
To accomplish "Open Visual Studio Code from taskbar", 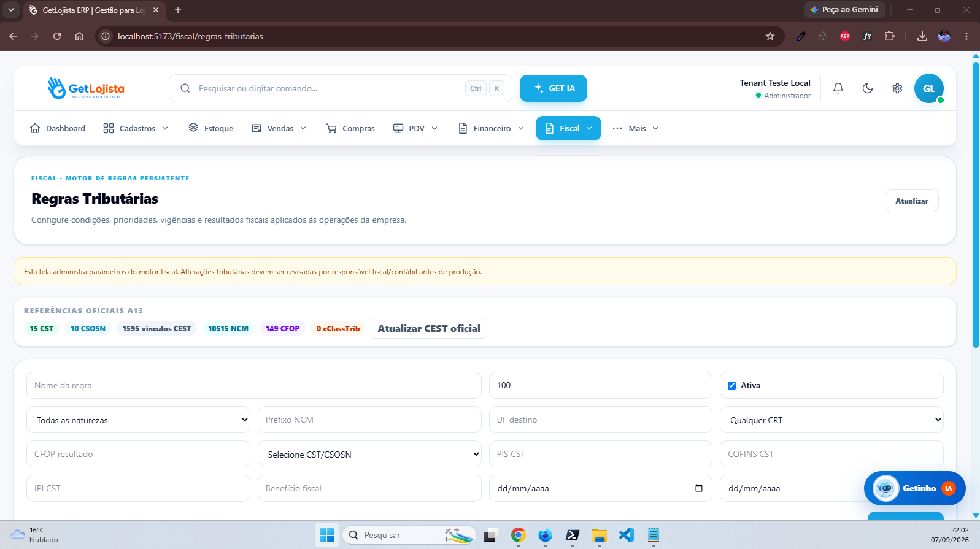I will point(626,535).
